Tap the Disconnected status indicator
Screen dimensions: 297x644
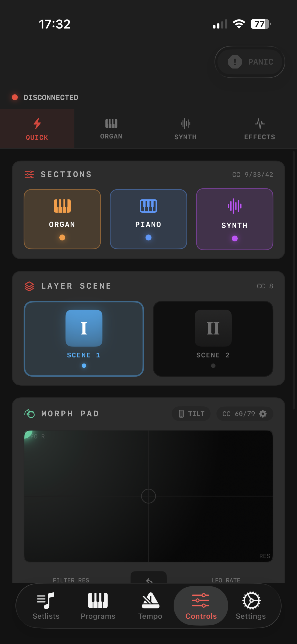45,97
